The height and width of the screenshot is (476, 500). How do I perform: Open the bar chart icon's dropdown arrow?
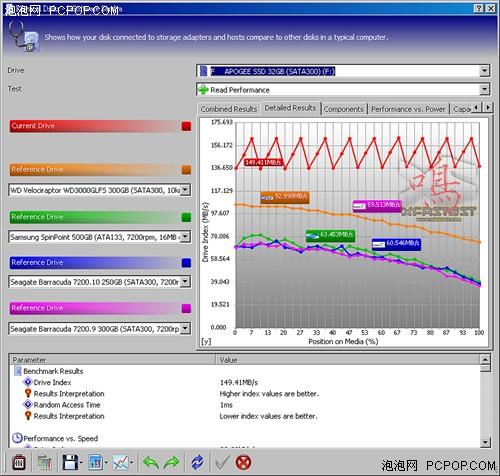[106, 463]
